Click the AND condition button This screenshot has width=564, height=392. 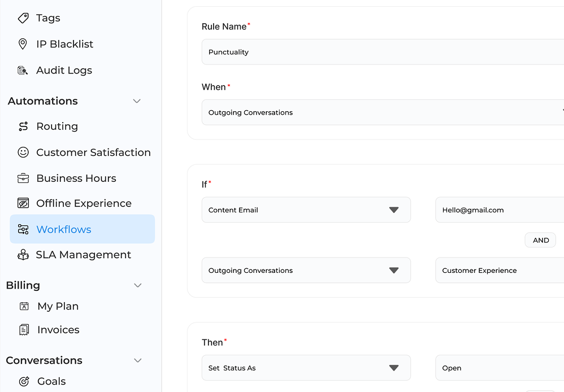[x=541, y=240]
